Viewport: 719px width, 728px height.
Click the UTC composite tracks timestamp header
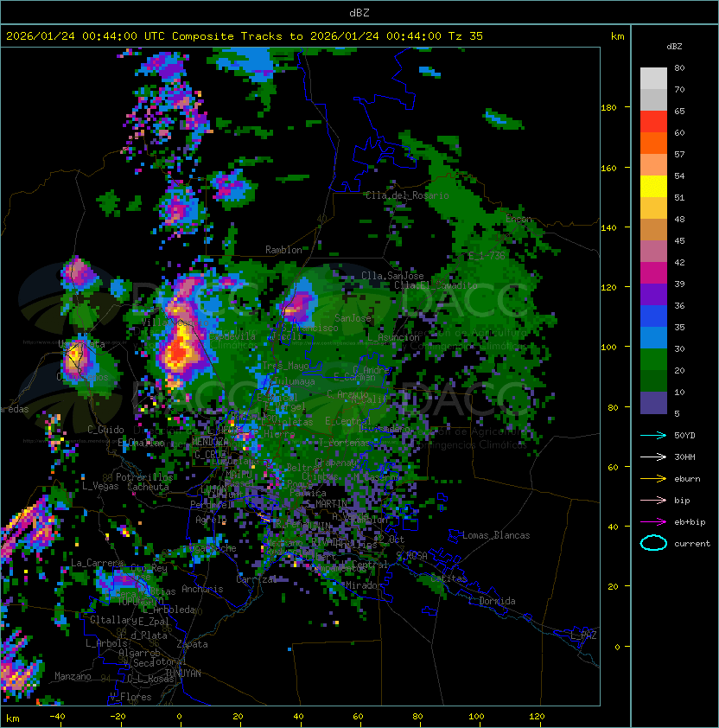click(245, 36)
